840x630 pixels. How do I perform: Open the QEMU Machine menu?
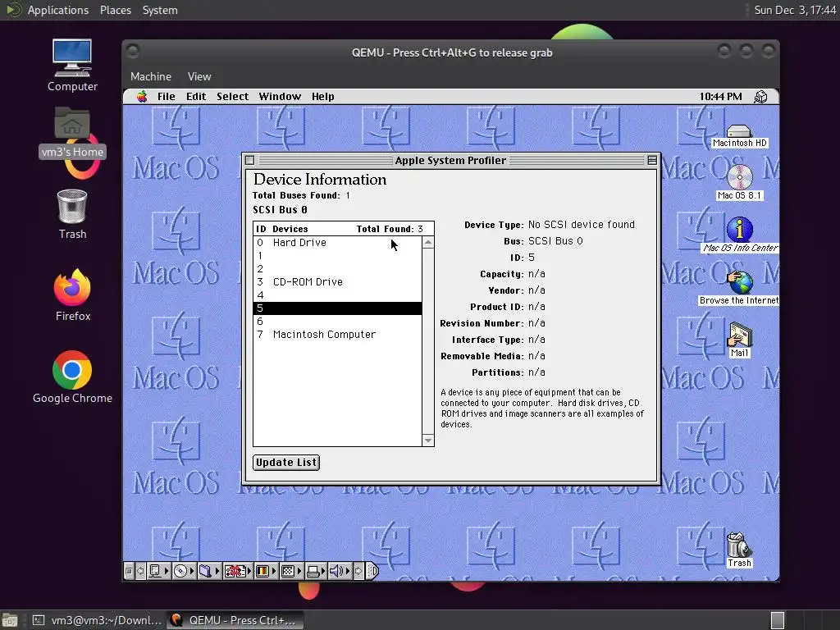(x=151, y=76)
